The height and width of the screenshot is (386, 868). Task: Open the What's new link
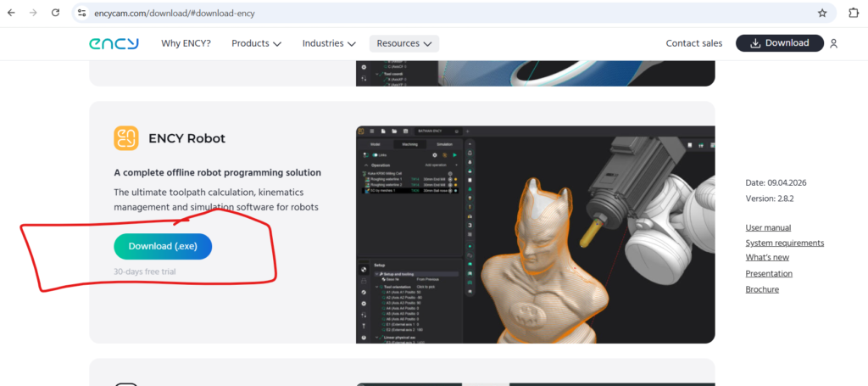pyautogui.click(x=767, y=258)
